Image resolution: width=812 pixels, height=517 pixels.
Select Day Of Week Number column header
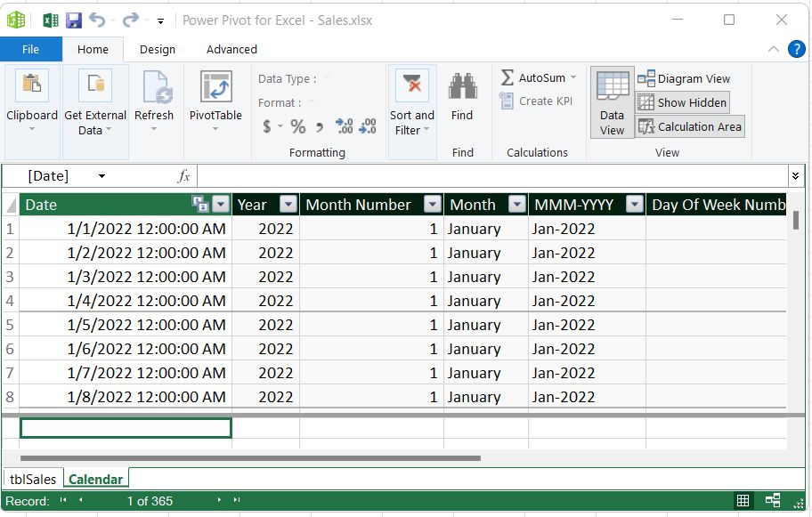[x=716, y=205]
